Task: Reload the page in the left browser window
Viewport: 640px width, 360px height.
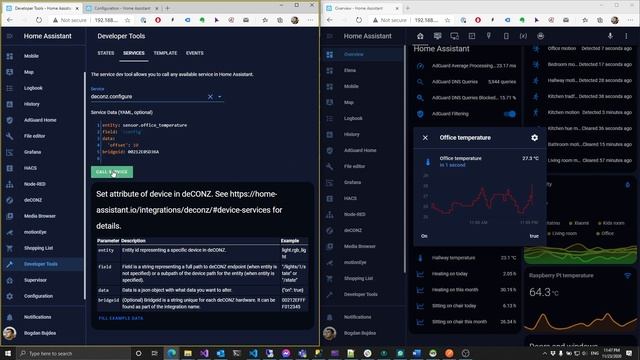Action: click(39, 20)
